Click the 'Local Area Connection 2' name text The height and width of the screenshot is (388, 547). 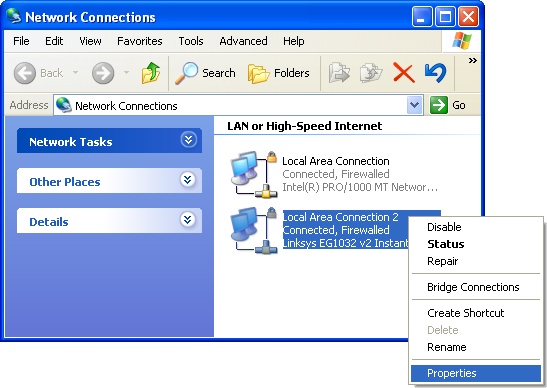tap(340, 217)
